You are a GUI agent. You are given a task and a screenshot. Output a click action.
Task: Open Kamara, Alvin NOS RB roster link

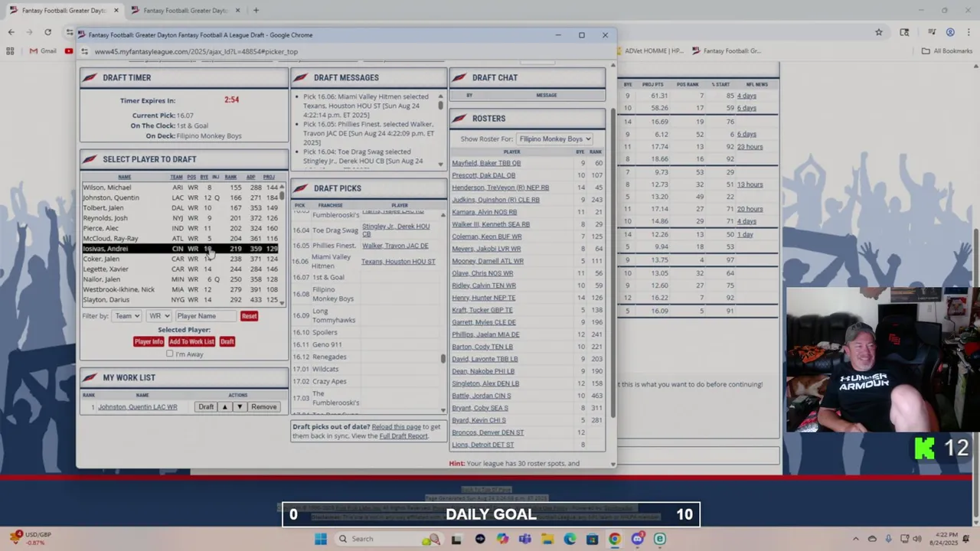tap(484, 212)
